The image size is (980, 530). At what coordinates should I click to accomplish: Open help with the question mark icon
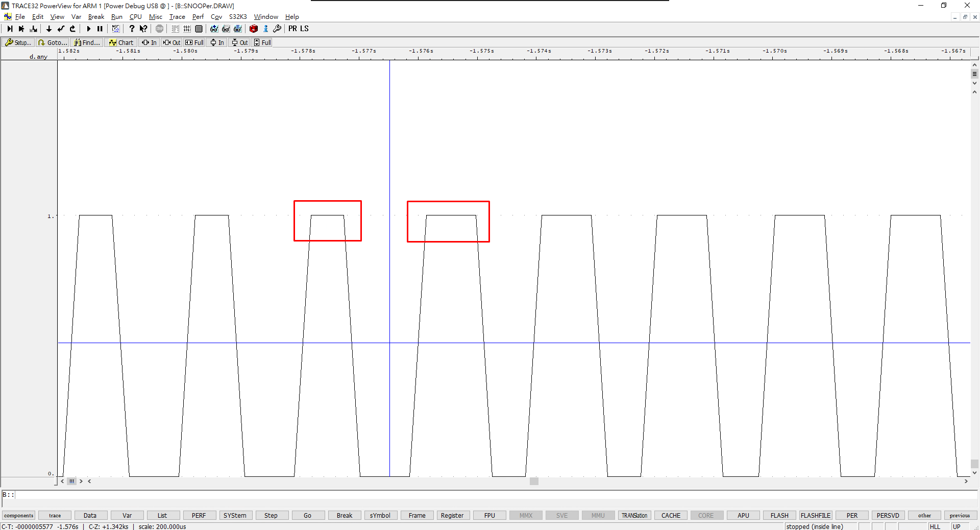point(132,29)
